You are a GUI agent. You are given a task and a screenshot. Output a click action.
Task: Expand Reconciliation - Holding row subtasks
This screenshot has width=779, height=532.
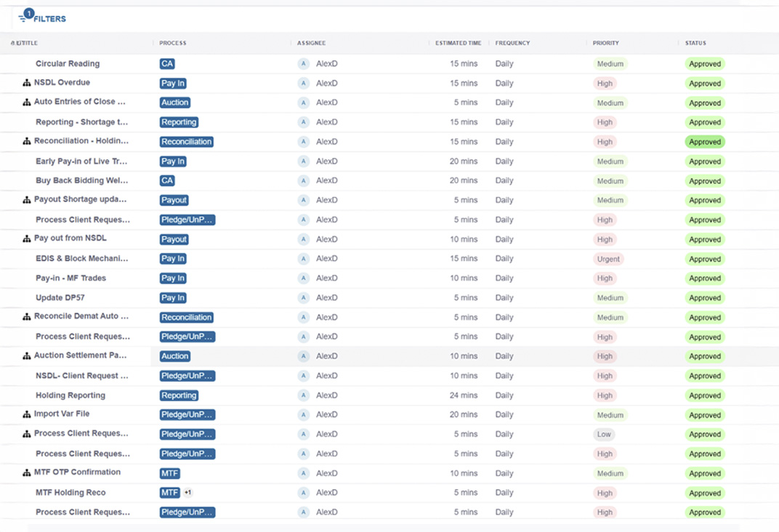[27, 142]
